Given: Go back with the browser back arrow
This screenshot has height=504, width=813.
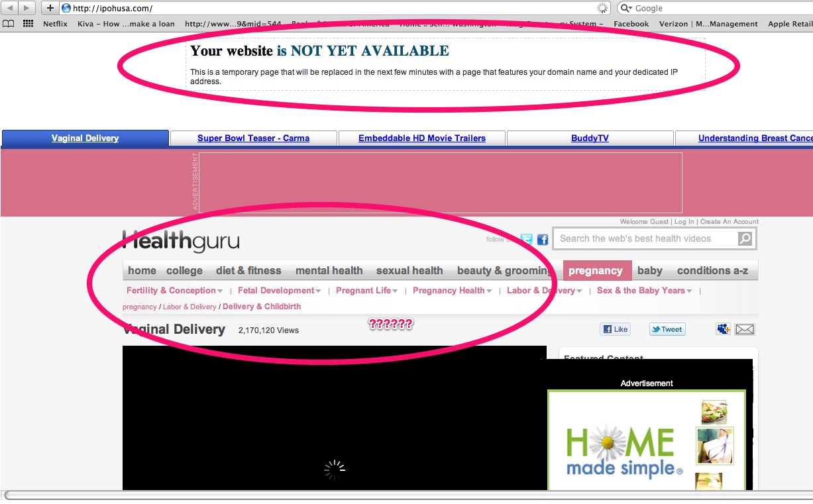Looking at the screenshot, I should point(11,8).
